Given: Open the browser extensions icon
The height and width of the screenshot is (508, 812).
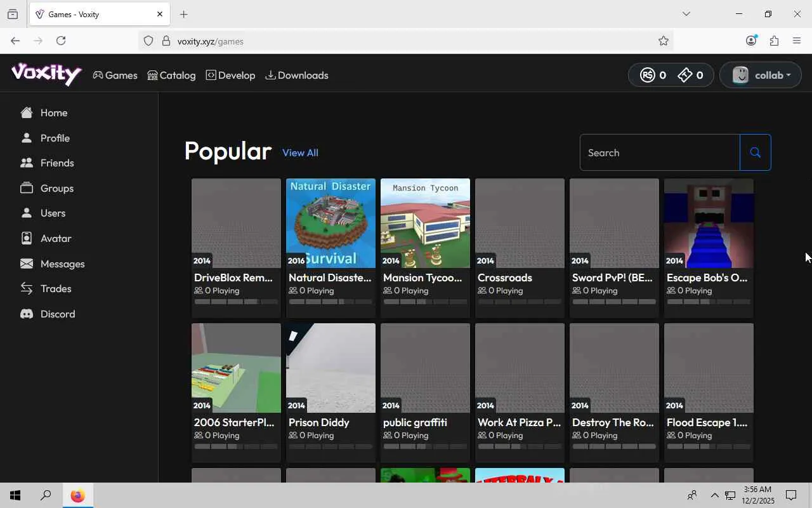Looking at the screenshot, I should tap(774, 41).
